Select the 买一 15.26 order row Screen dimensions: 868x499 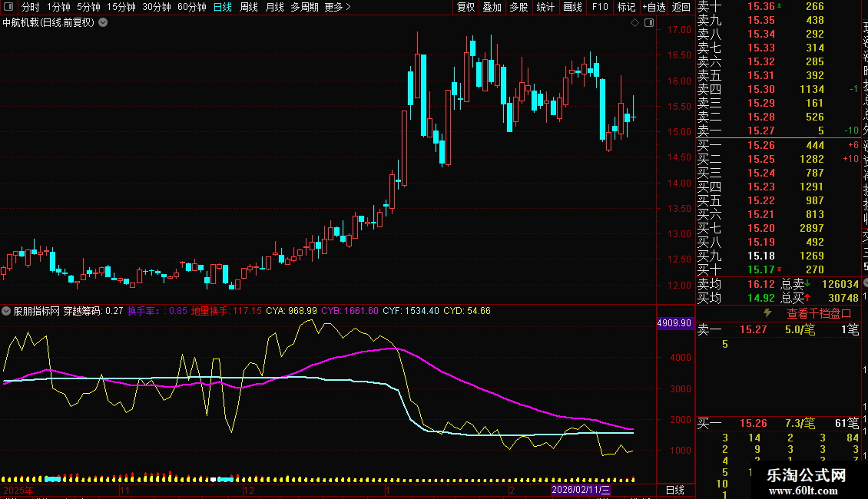778,145
